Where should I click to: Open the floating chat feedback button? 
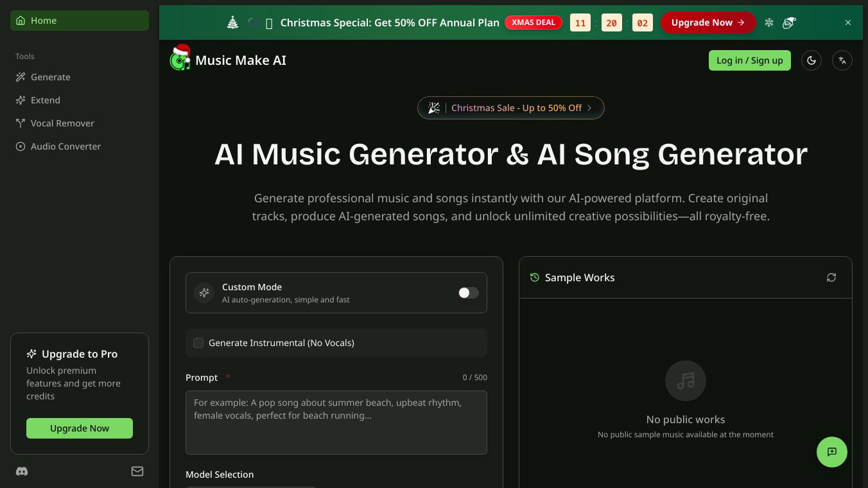832,452
